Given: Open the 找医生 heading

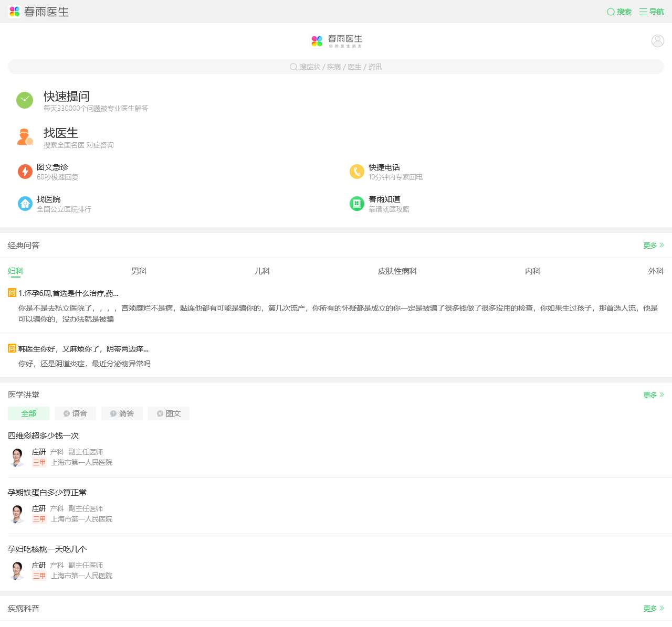Looking at the screenshot, I should click(61, 133).
